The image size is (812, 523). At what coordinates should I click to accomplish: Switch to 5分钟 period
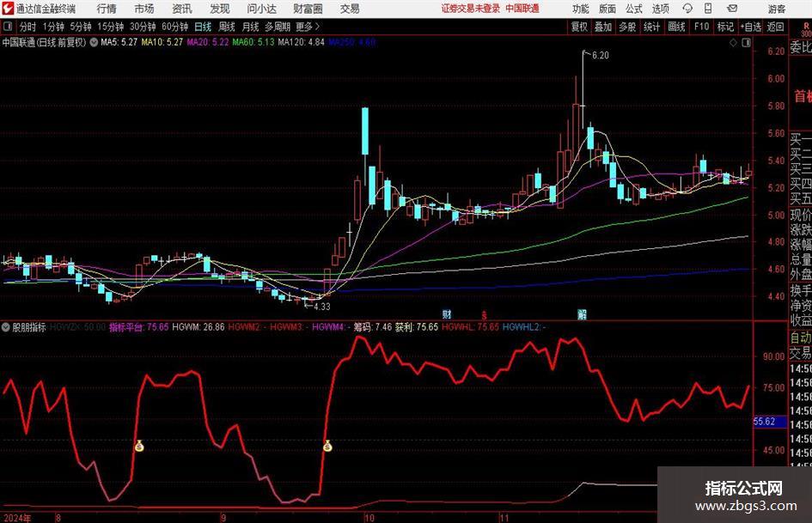81,27
